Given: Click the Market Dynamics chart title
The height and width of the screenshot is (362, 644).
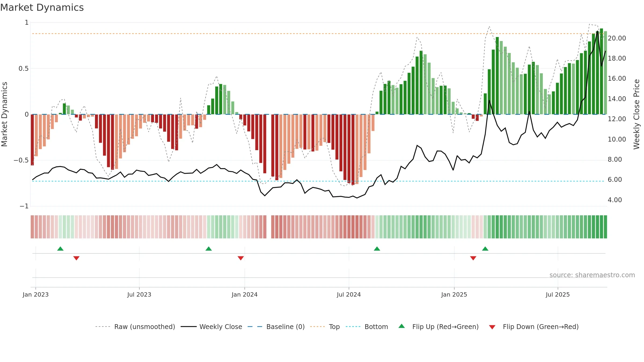Looking at the screenshot, I should [42, 8].
